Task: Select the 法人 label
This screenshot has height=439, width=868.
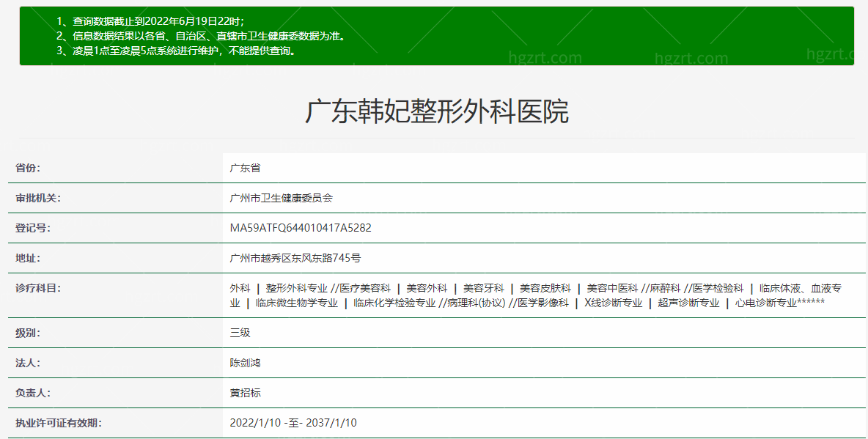Action: click(x=28, y=364)
